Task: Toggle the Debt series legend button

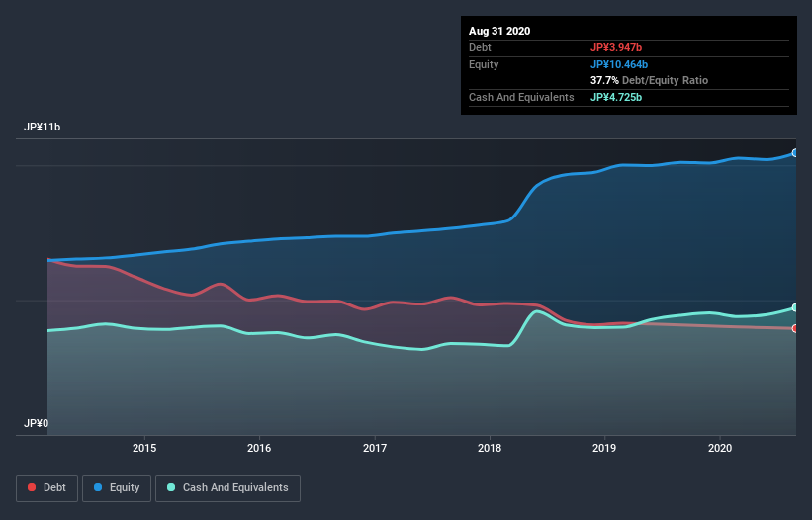Action: [47, 488]
